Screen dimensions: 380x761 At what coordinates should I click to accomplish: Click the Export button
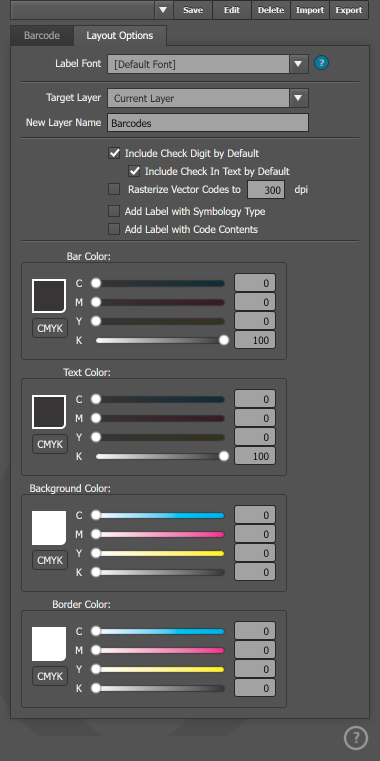[349, 10]
